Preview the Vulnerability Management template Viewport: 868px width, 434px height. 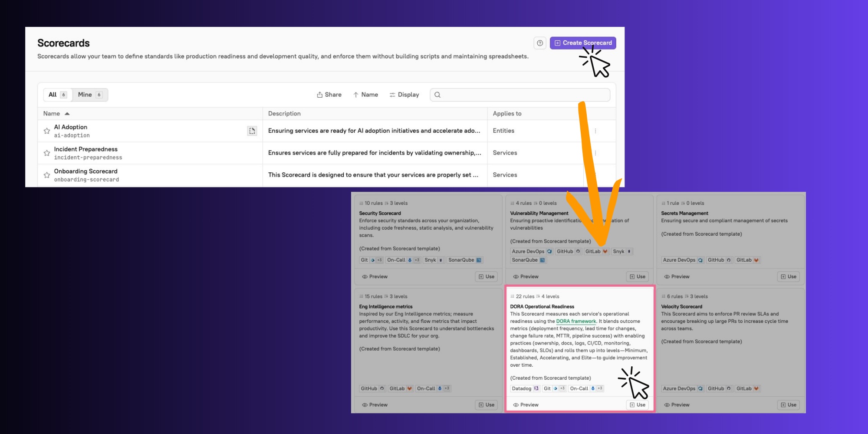coord(526,277)
